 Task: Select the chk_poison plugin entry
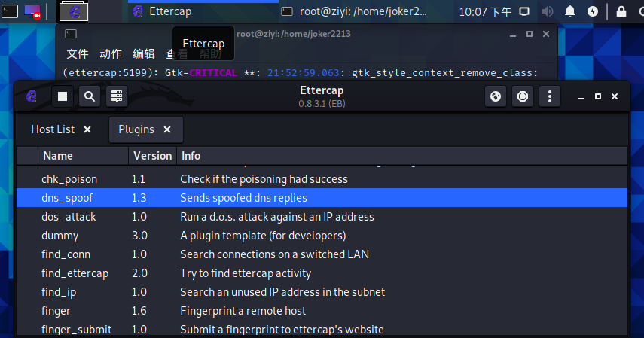69,179
